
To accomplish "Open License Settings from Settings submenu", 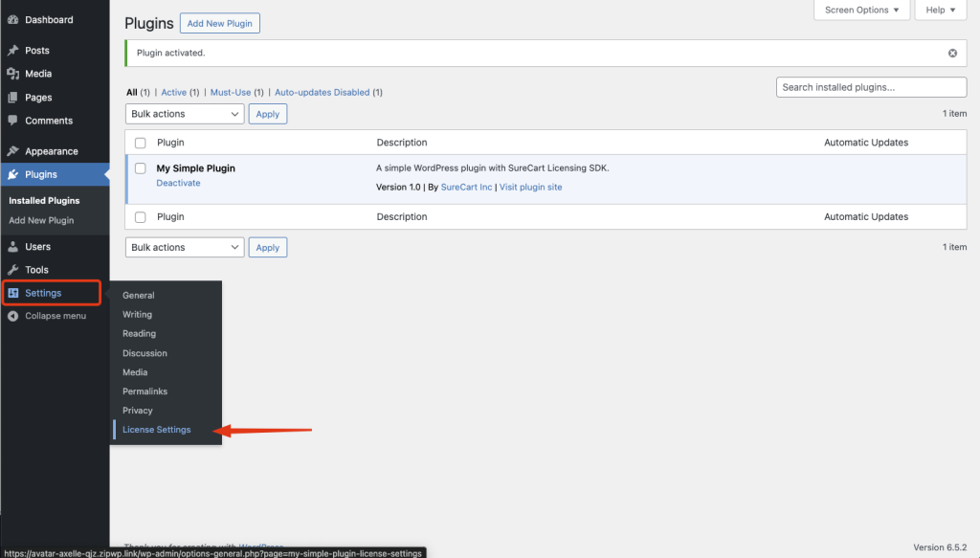I will click(x=156, y=430).
